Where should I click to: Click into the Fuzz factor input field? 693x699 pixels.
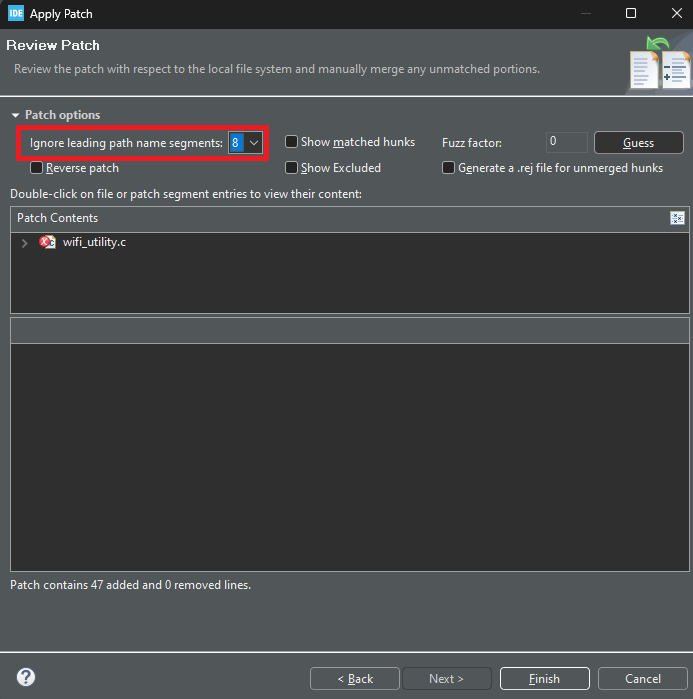tap(566, 142)
